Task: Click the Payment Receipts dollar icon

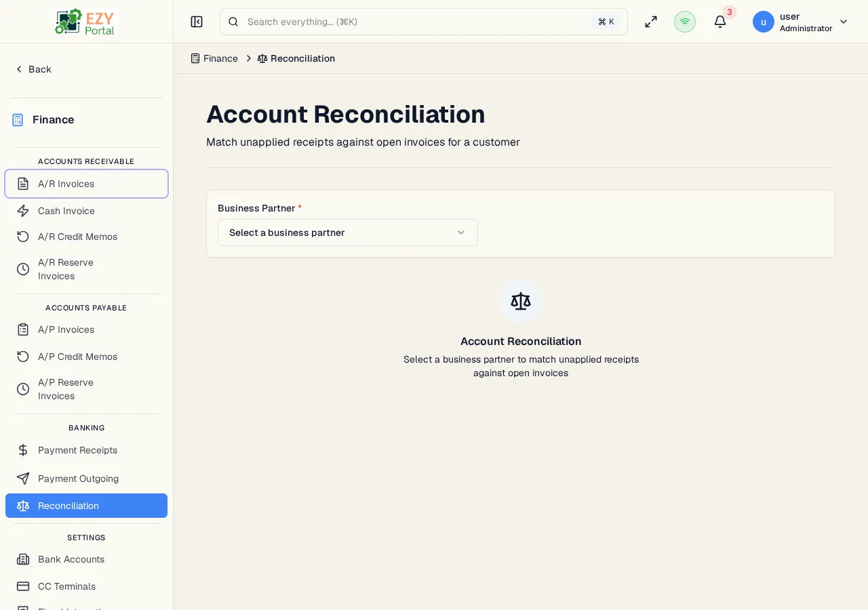Action: coord(23,450)
